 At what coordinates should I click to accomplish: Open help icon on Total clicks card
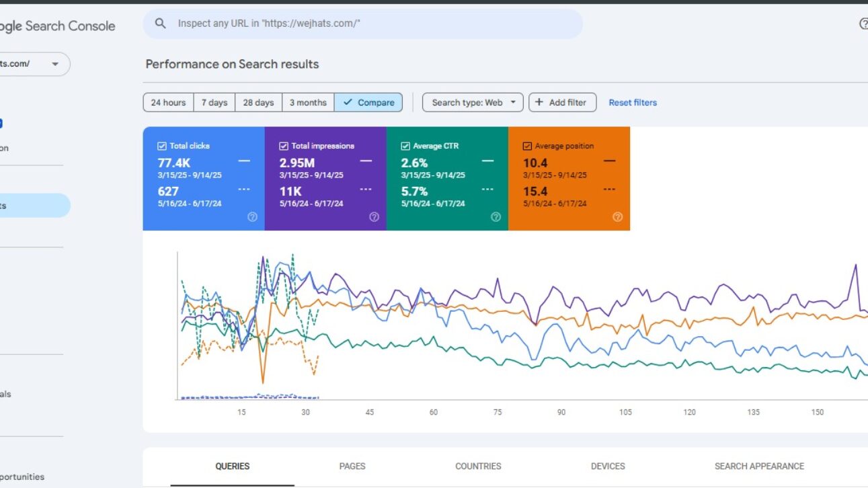click(x=252, y=217)
